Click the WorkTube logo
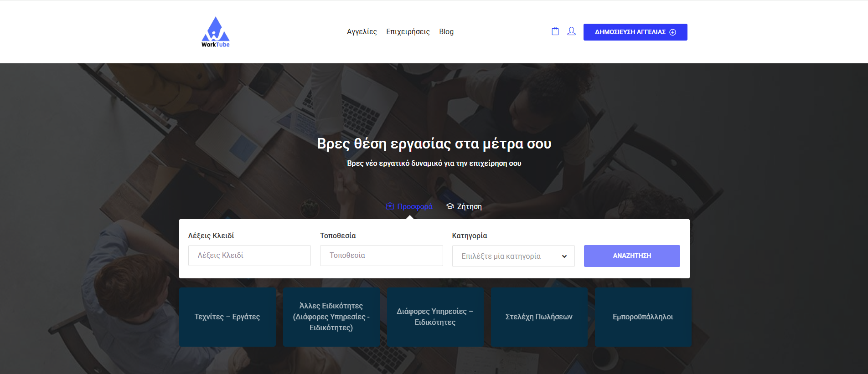868x374 pixels. point(215,32)
